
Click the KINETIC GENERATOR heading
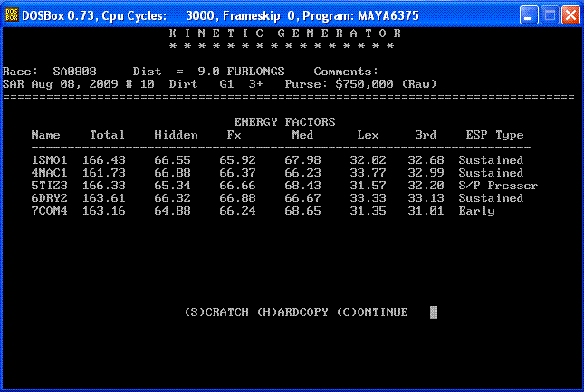coord(285,33)
